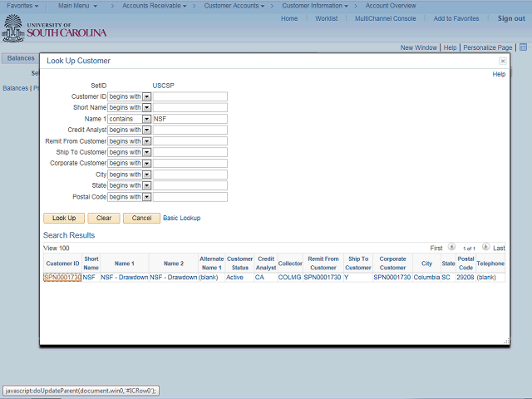This screenshot has width=532, height=399.
Task: Open Name 1 'contains' operator dropdown
Action: click(x=146, y=119)
